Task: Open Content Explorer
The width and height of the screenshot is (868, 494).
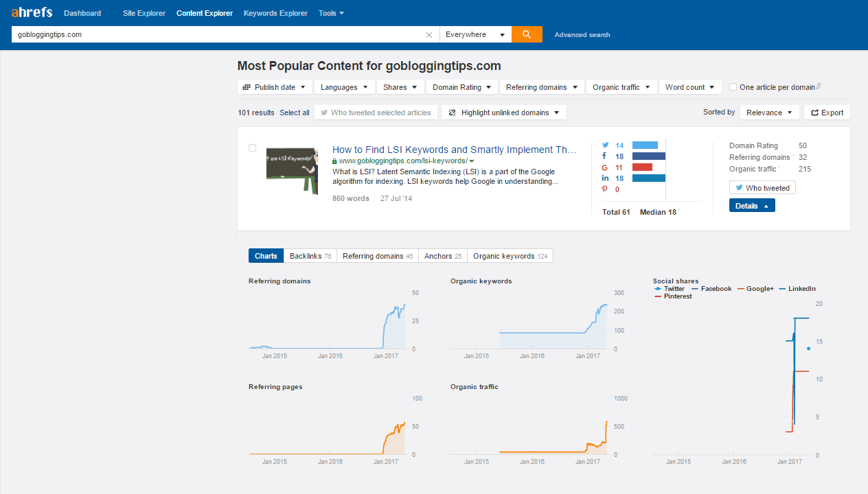Action: (x=205, y=13)
